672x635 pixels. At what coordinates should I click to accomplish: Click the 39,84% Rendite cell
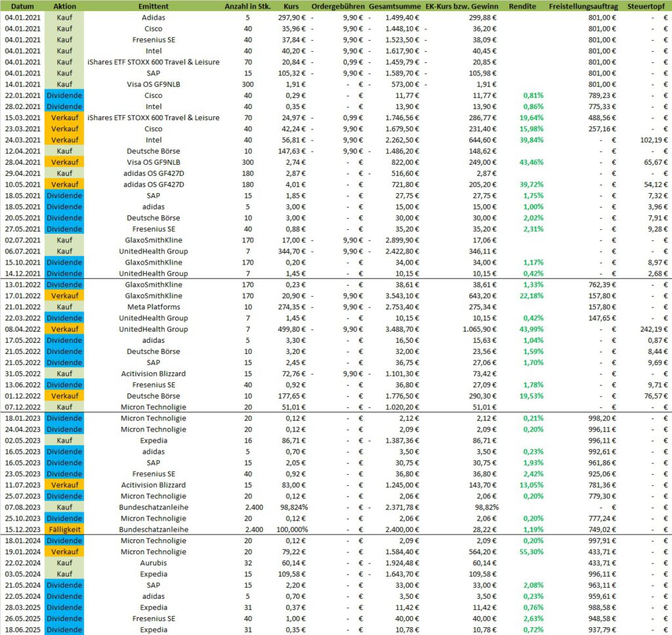pyautogui.click(x=532, y=141)
